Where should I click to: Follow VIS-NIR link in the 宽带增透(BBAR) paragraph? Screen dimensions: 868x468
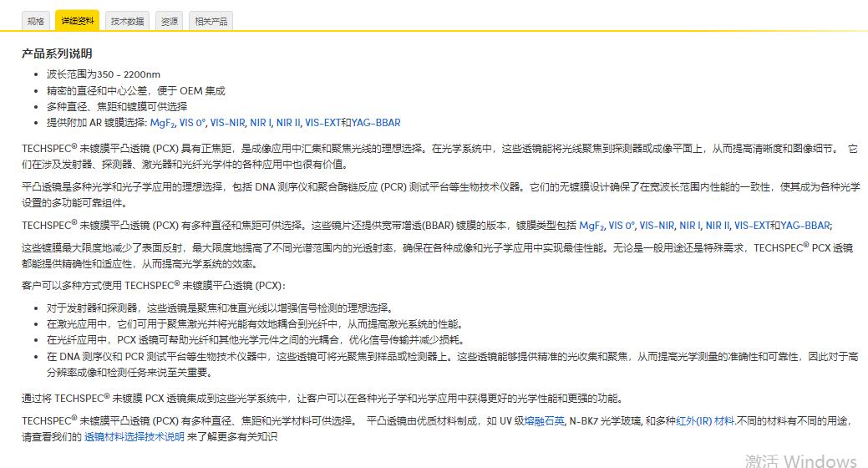tap(657, 226)
